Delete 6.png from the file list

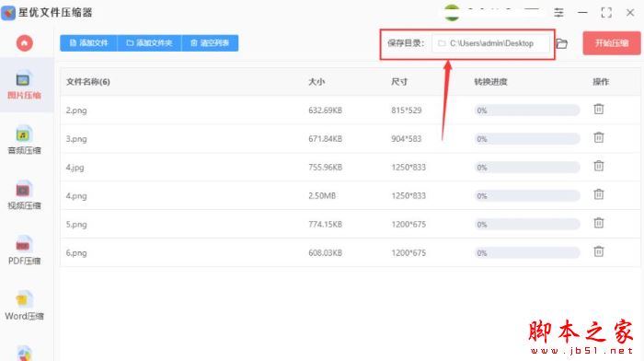pos(598,251)
